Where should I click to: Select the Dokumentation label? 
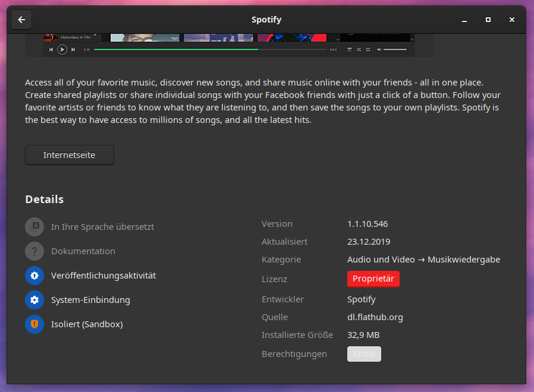(83, 251)
